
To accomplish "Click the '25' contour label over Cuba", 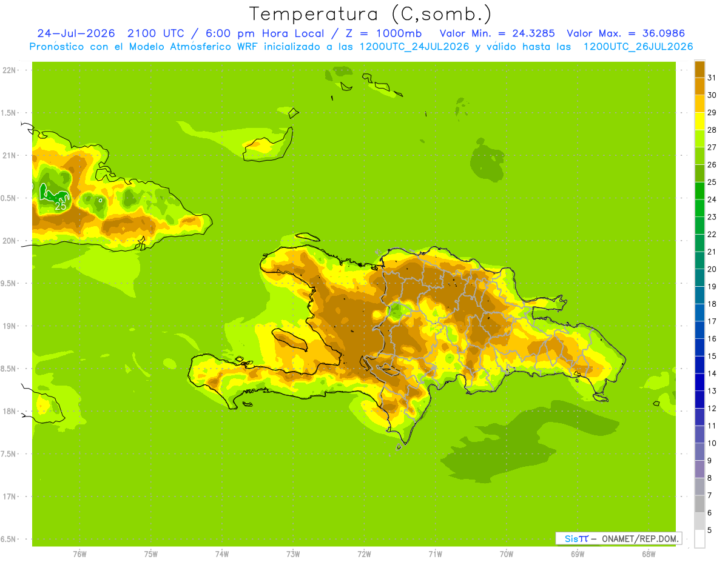I will (61, 206).
